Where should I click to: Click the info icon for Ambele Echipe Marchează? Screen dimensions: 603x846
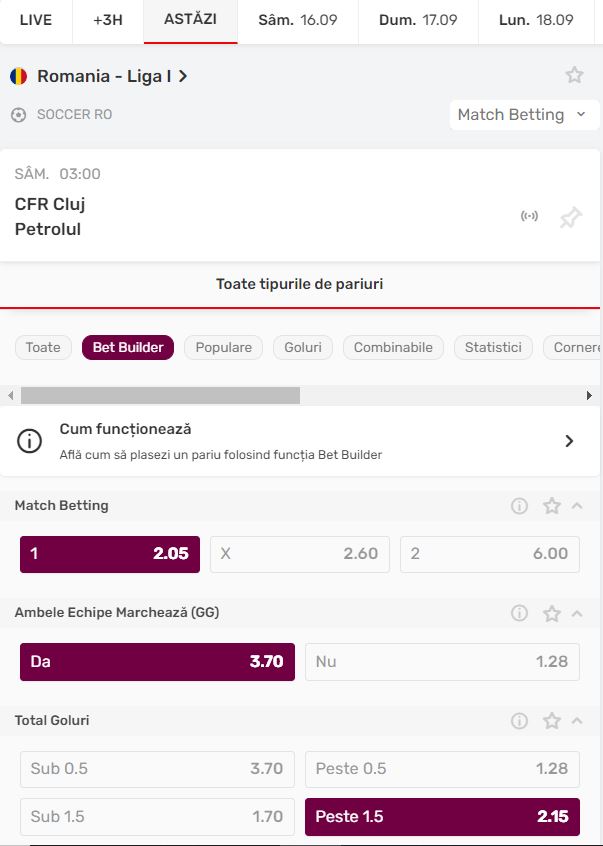(x=518, y=613)
